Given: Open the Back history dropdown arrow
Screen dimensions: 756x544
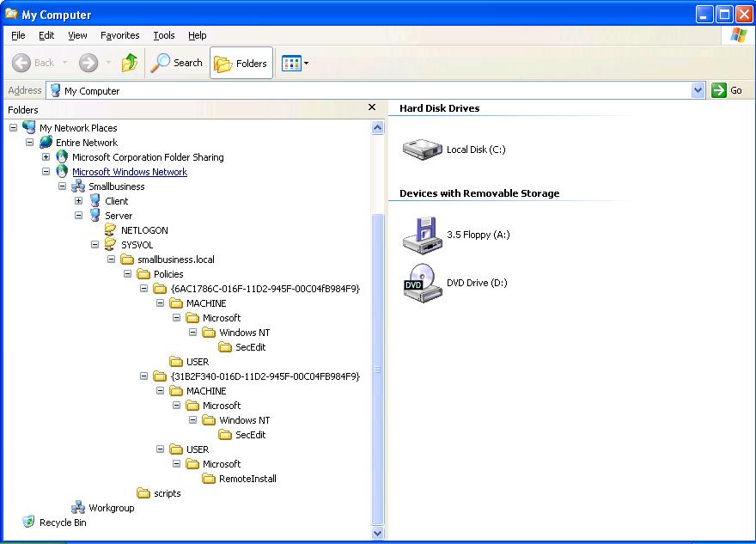Looking at the screenshot, I should coord(64,63).
